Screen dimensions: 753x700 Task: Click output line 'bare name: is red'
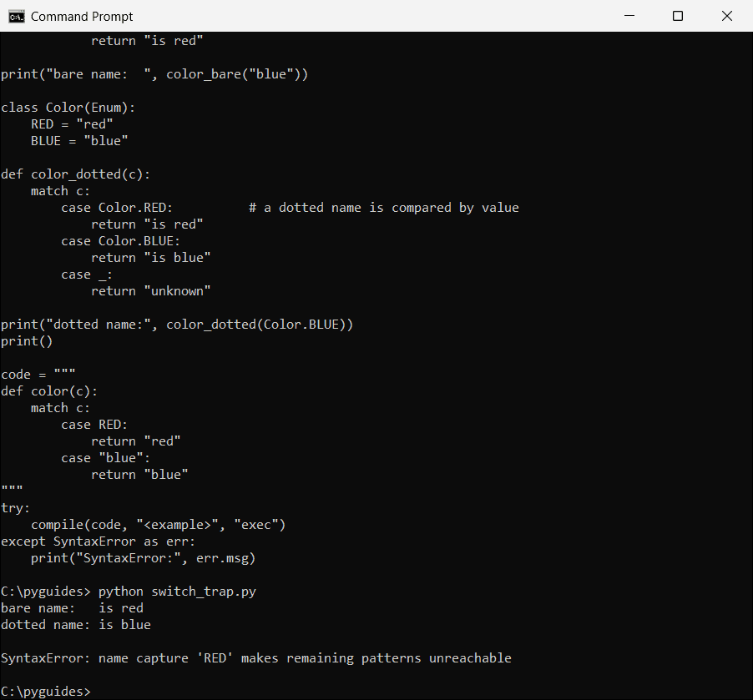click(x=72, y=608)
